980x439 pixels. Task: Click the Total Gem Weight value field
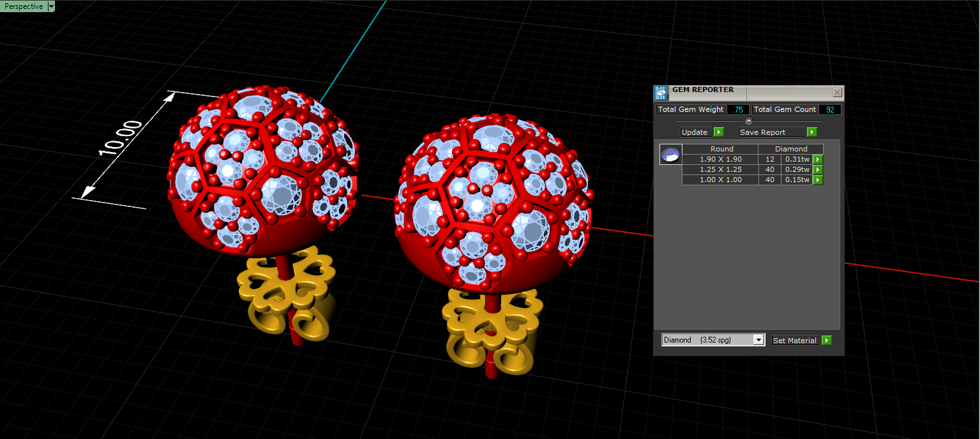click(738, 109)
